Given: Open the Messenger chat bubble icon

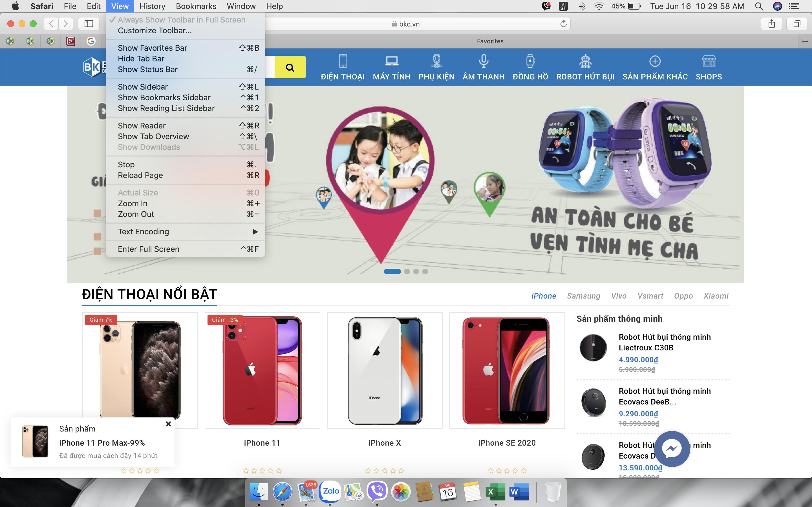Looking at the screenshot, I should (x=672, y=449).
